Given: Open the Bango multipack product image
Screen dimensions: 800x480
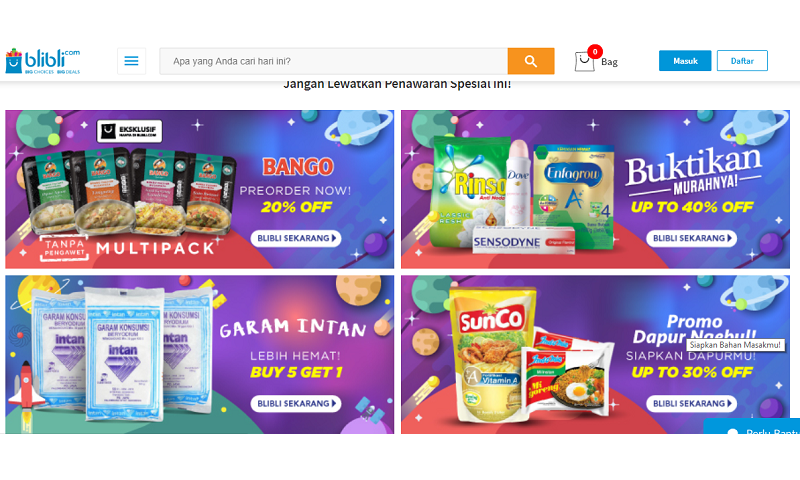Looking at the screenshot, I should 128,194.
